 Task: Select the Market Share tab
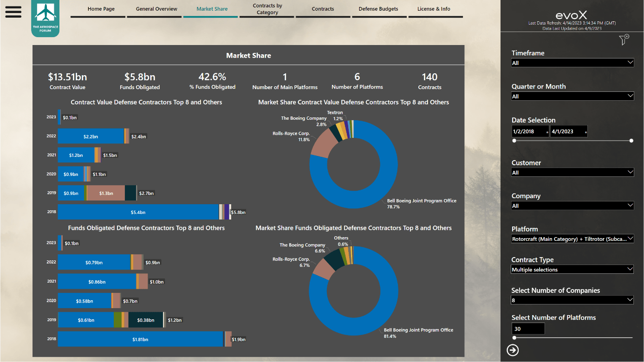click(212, 9)
